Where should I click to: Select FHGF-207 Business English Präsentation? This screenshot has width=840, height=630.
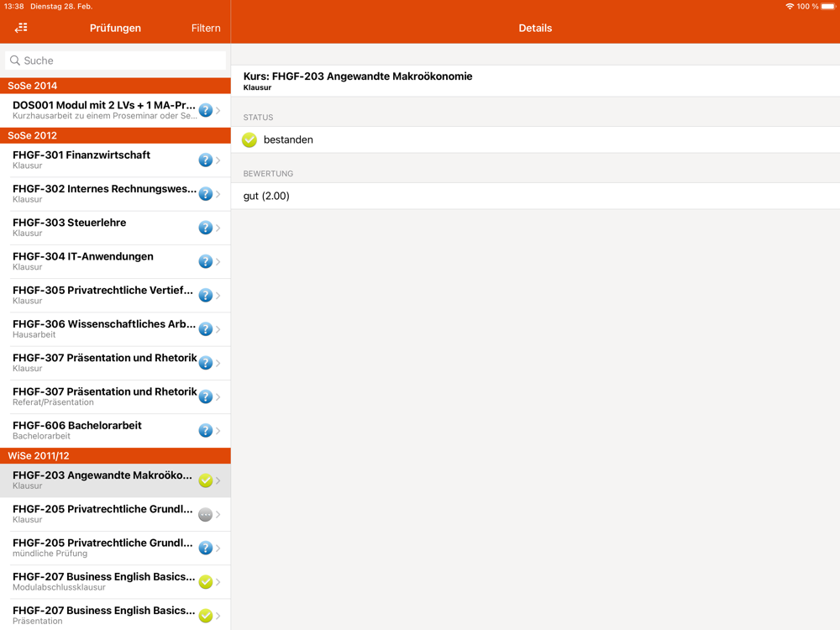click(115, 615)
